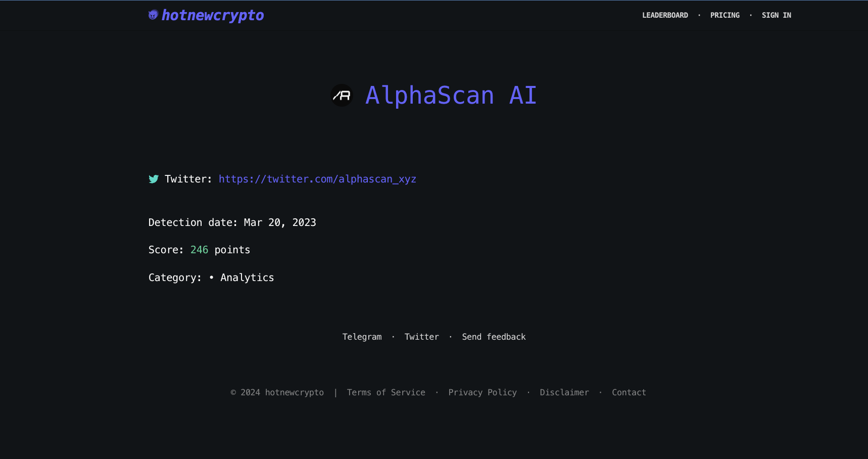This screenshot has width=868, height=459.
Task: Click the Contact link
Action: [x=629, y=392]
